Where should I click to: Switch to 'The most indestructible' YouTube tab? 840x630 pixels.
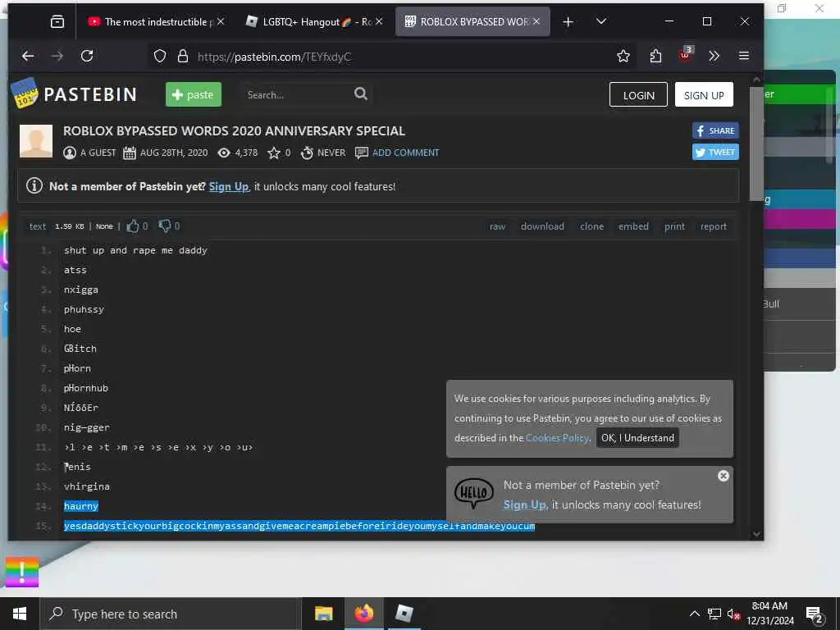(152, 21)
